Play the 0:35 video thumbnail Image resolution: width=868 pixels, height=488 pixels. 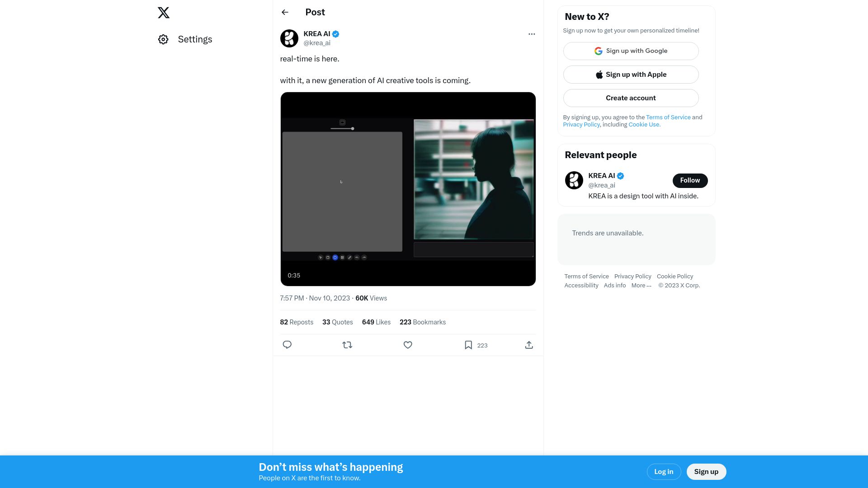tap(408, 189)
